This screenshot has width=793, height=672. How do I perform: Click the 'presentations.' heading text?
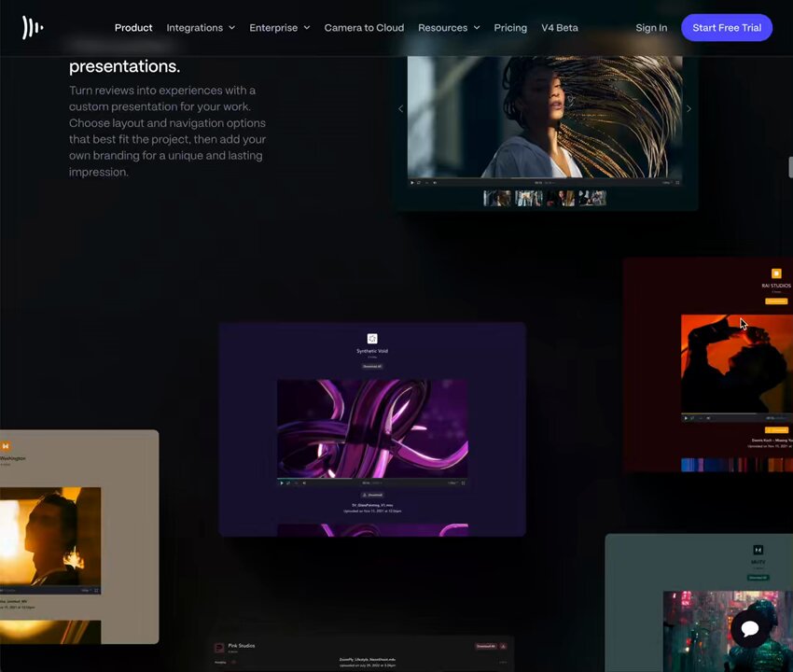124,66
